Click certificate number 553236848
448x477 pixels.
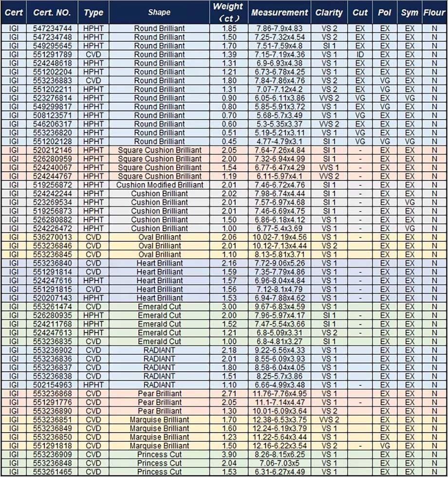coord(53,463)
